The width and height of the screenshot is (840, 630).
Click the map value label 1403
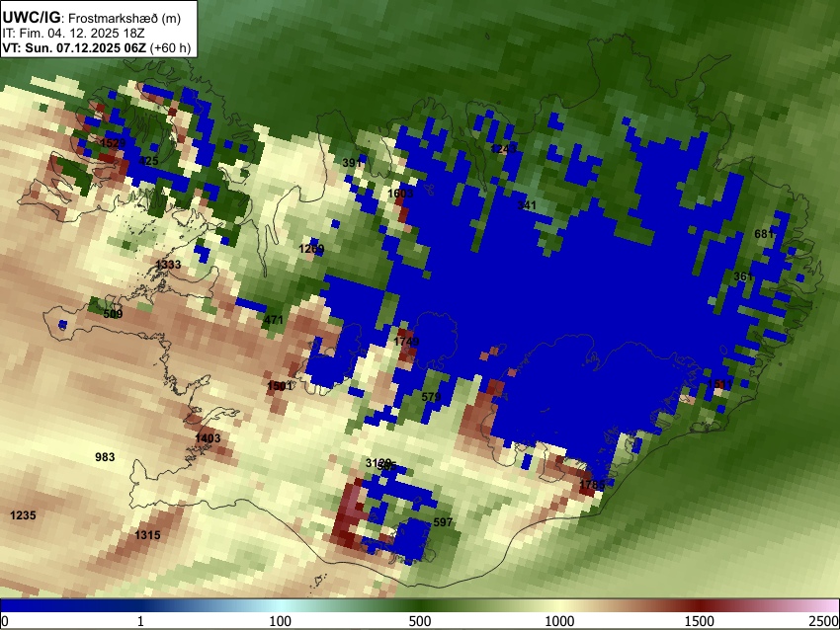pos(208,438)
